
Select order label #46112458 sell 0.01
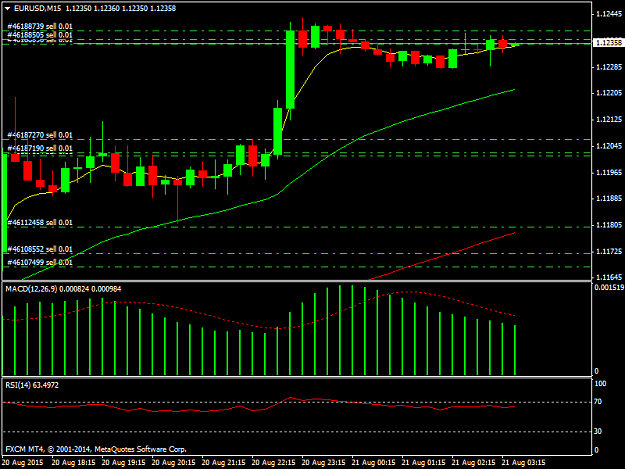(x=40, y=222)
